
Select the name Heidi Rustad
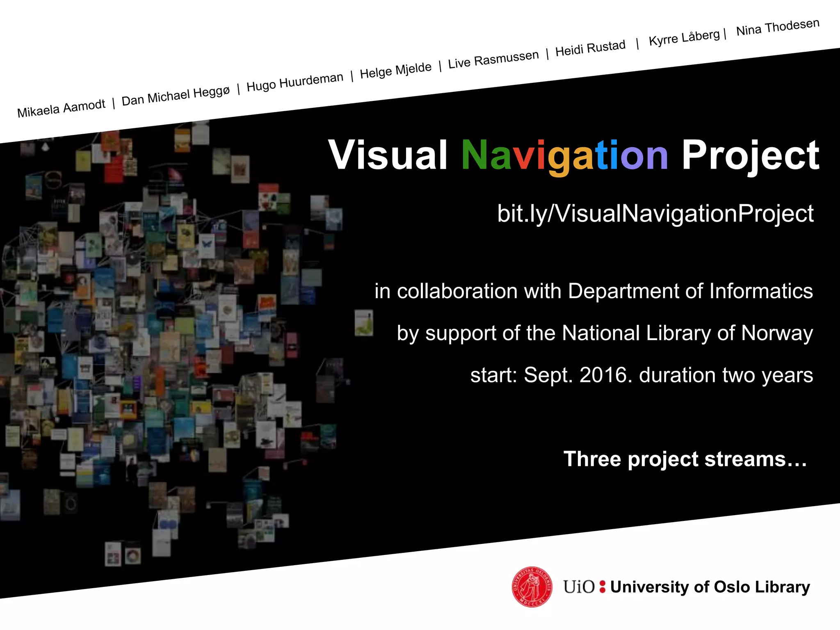[590, 48]
